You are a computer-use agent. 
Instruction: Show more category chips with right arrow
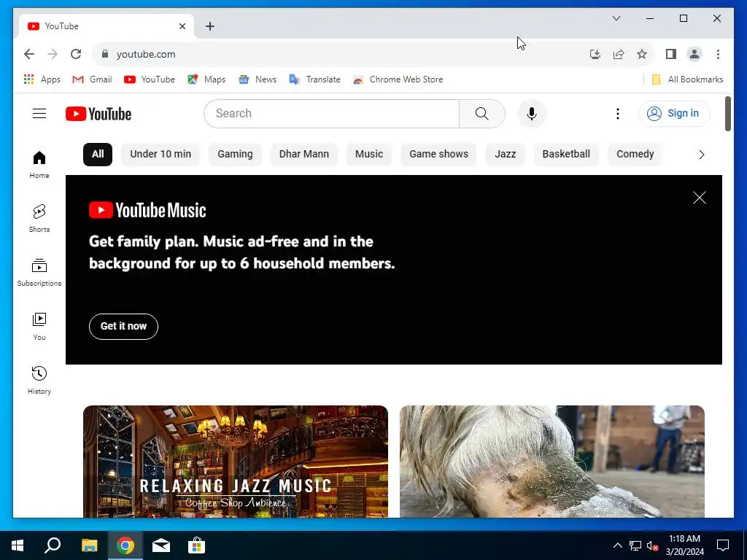click(701, 155)
